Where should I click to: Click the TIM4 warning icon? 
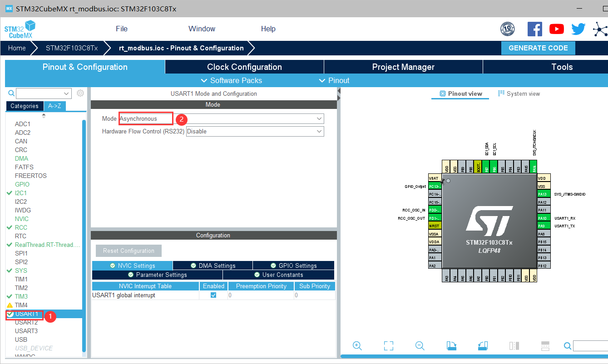point(10,305)
